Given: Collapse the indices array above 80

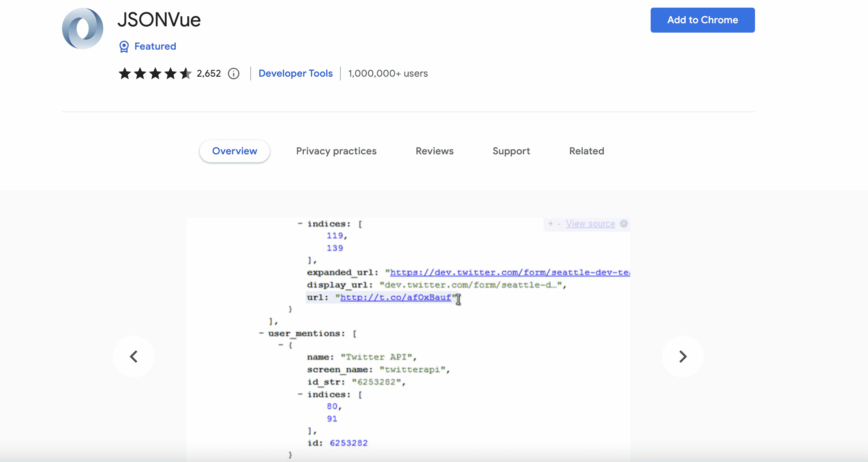Looking at the screenshot, I should click(300, 394).
